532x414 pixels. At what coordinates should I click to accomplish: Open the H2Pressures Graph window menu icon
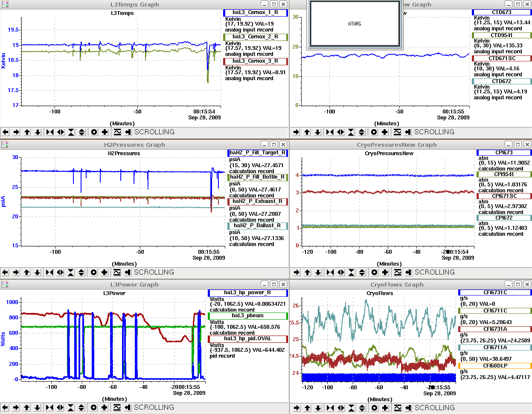pyautogui.click(x=5, y=145)
